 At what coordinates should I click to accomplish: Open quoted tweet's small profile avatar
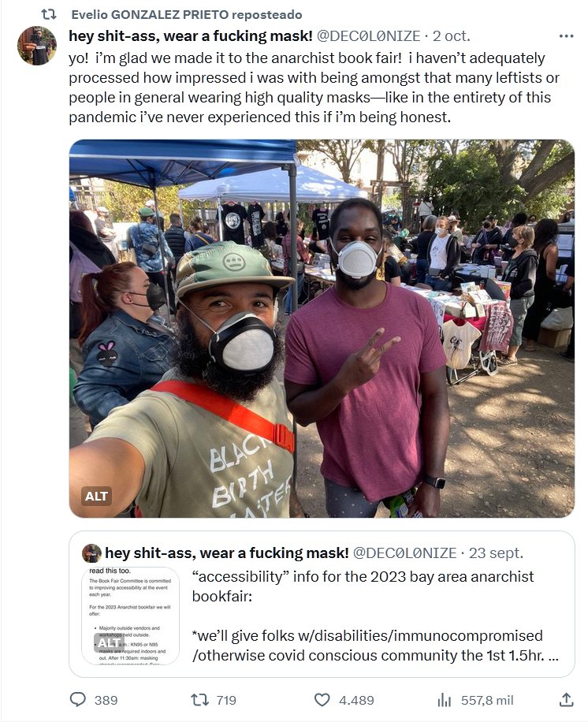pos(91,553)
